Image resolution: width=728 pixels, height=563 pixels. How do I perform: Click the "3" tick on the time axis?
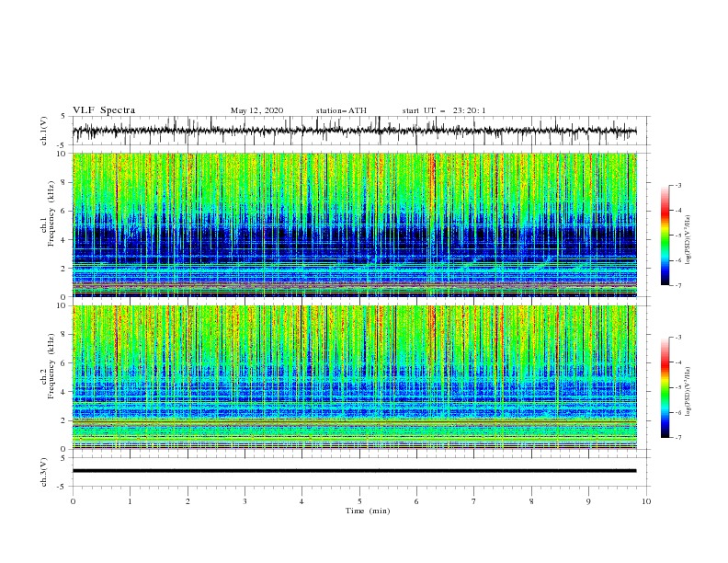point(245,501)
